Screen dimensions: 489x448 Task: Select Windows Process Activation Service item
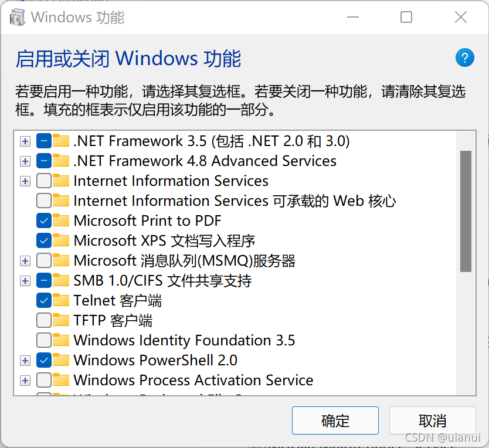(193, 380)
